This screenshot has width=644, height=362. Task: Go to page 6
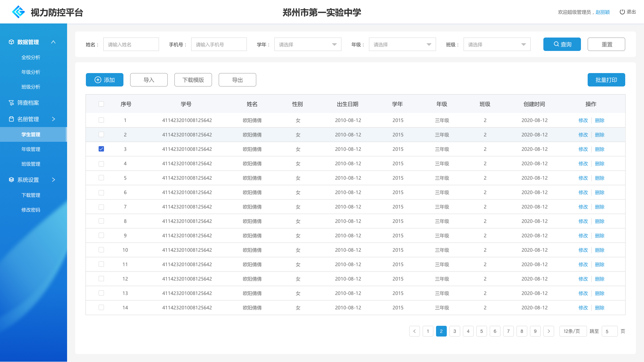pos(495,331)
